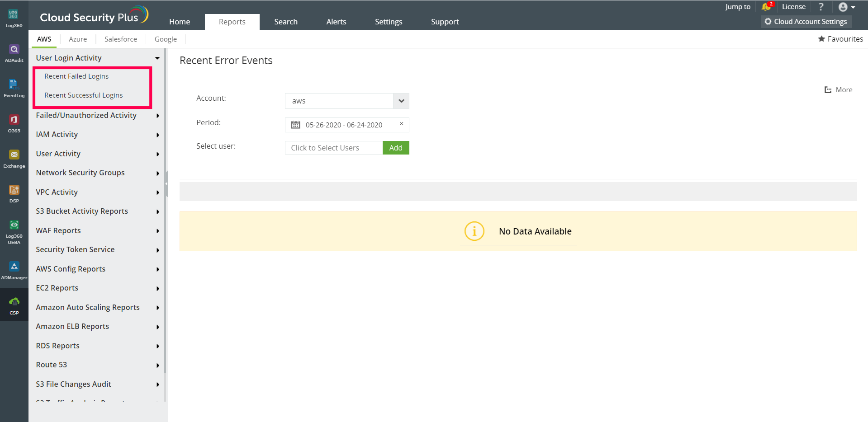The image size is (868, 422).
Task: Expand Amazon Auto Scaling Reports
Action: 158,308
